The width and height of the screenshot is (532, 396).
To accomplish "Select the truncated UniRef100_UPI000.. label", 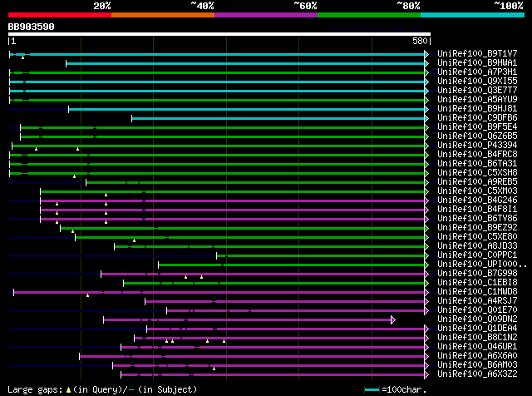I will 482,265.
